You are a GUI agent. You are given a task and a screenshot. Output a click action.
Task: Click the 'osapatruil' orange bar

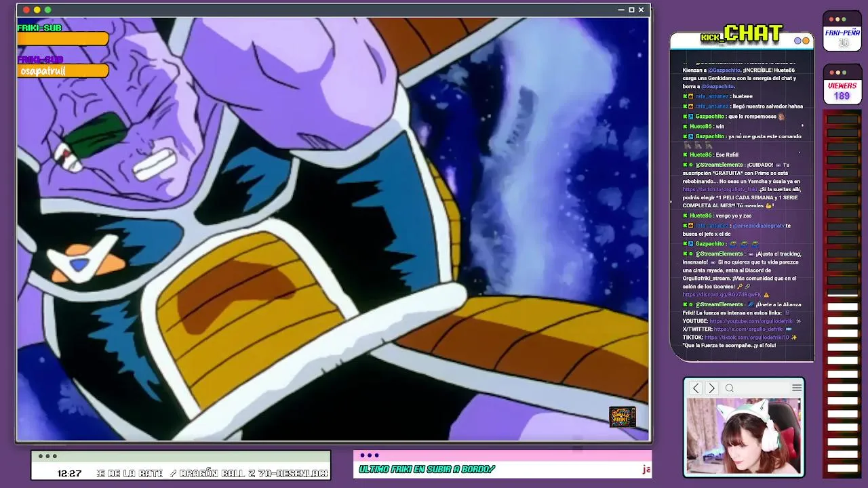63,70
